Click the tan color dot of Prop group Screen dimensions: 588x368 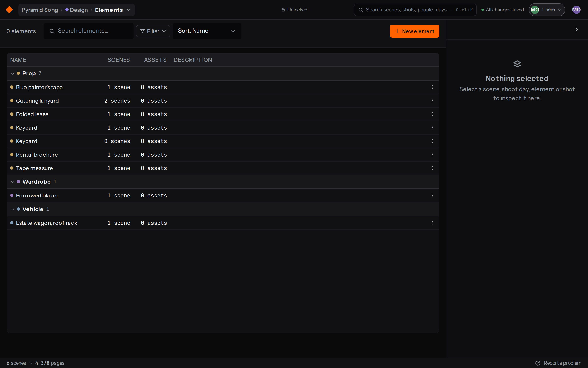point(18,73)
